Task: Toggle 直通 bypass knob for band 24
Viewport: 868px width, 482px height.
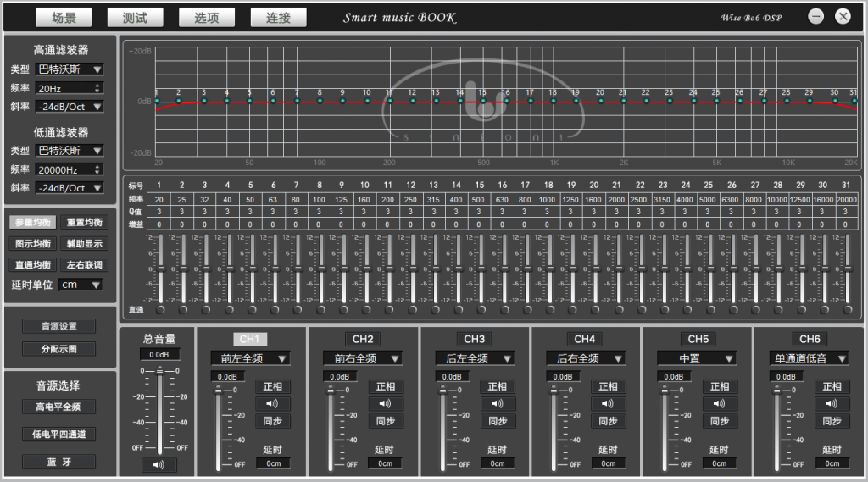Action: [687, 309]
